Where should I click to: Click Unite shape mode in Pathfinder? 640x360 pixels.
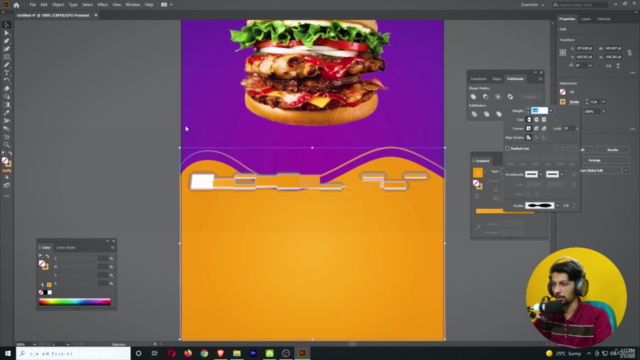click(473, 97)
